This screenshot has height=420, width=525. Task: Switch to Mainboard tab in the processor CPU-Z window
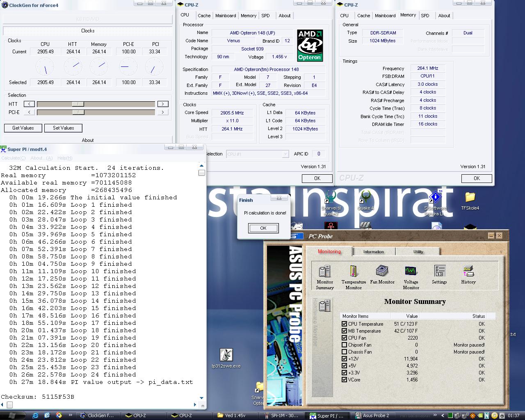coord(226,16)
